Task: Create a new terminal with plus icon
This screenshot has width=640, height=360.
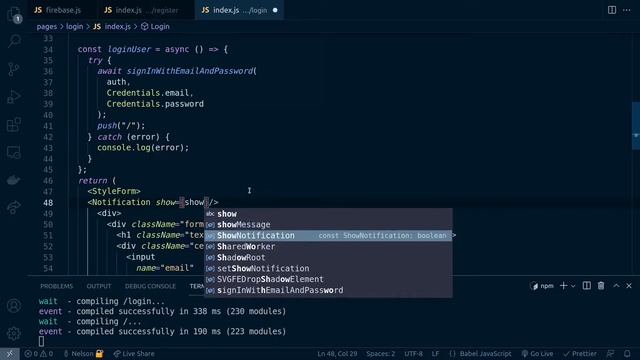Action: point(564,286)
